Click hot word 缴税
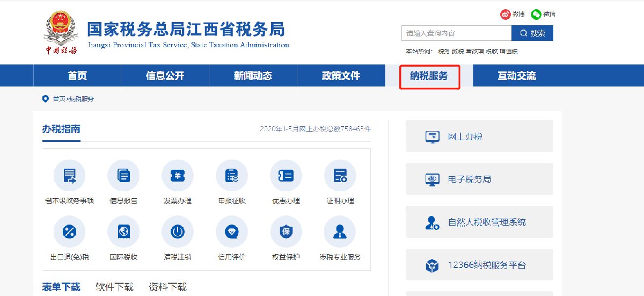 click(457, 52)
